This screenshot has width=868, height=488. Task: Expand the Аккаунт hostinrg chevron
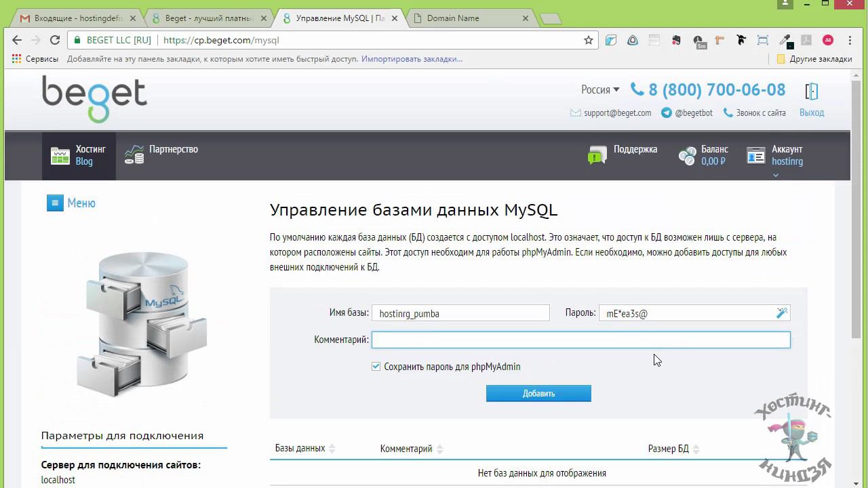click(776, 175)
